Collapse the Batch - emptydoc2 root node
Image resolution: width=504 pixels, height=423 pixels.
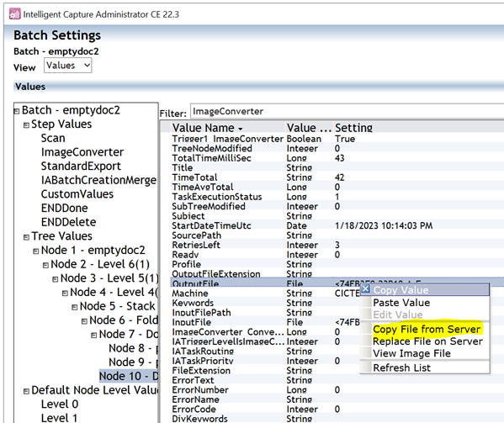click(17, 111)
